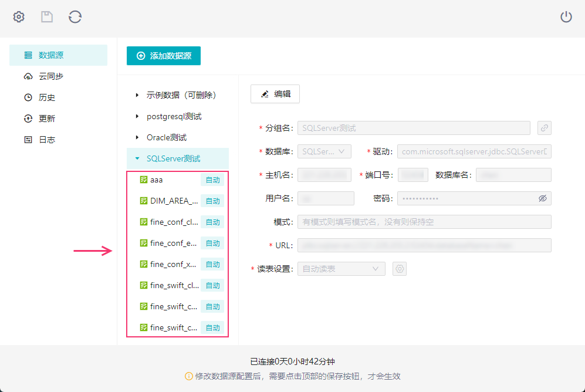The image size is (585, 392).
Task: Select the aaa table row
Action: point(178,180)
